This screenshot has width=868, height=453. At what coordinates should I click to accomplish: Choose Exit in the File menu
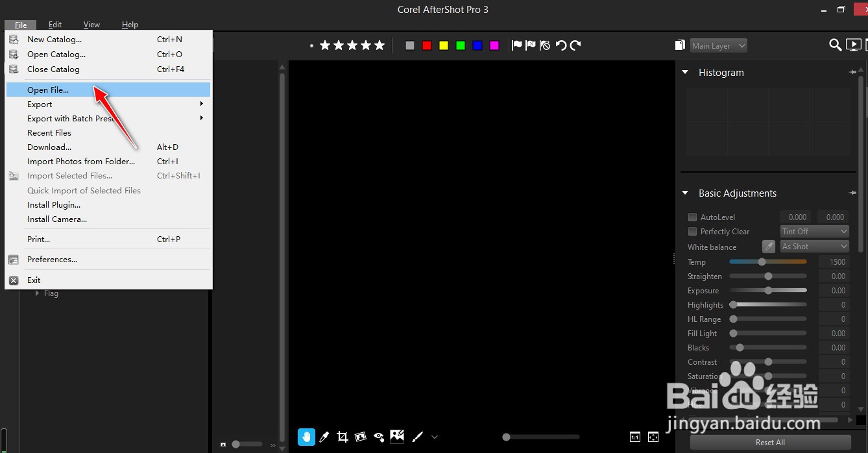[108, 280]
